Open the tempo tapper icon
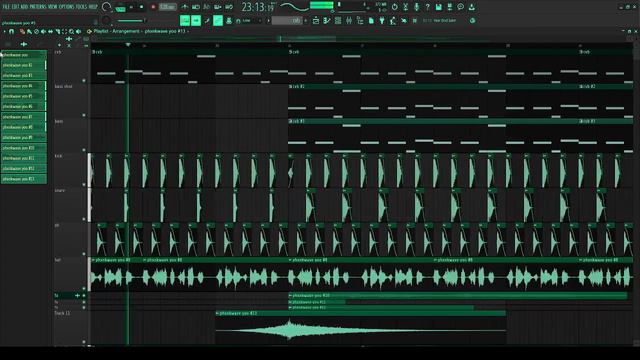 point(393,20)
